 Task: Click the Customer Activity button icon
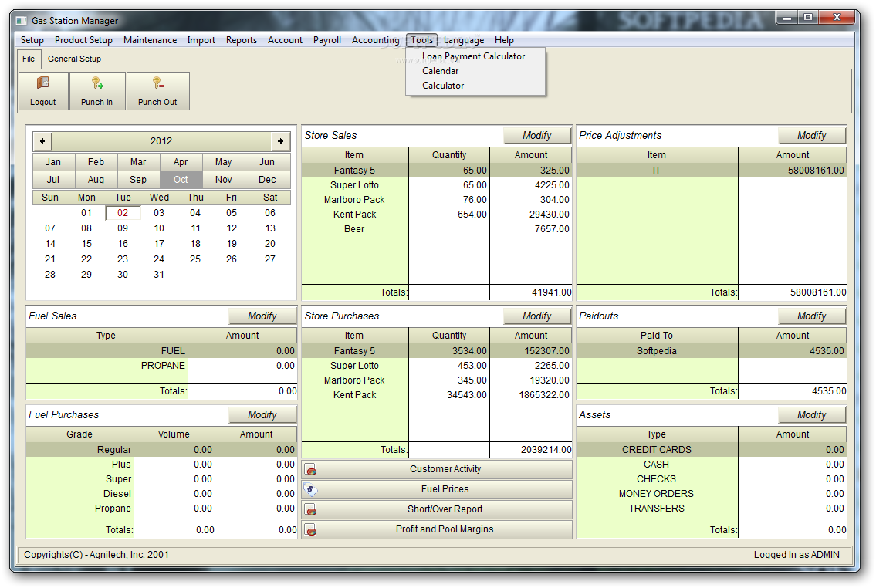(311, 470)
